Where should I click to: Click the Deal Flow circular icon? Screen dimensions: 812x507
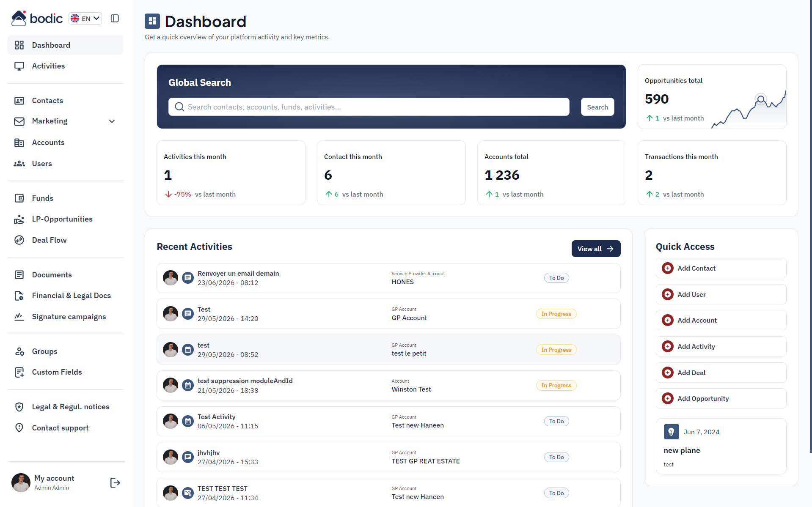point(19,240)
